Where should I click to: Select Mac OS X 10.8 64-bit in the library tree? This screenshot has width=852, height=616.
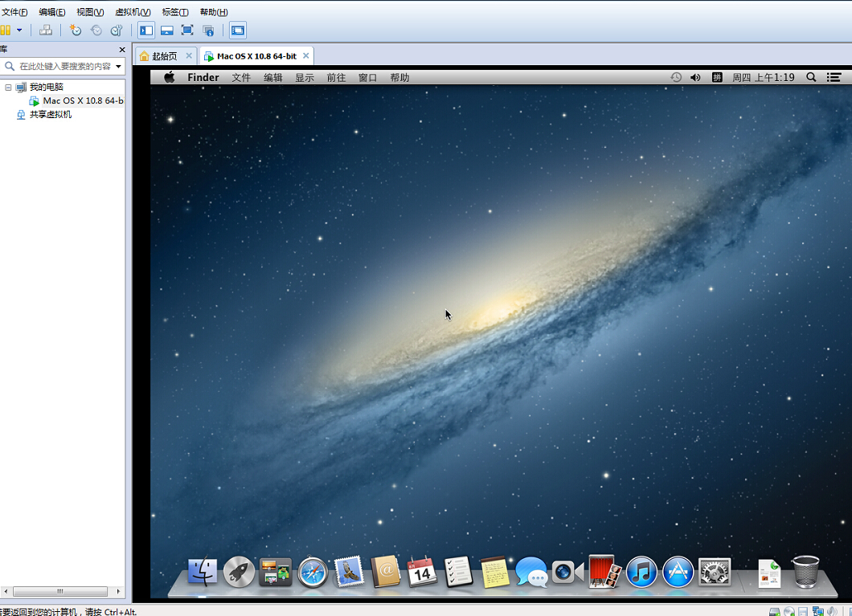click(x=83, y=100)
